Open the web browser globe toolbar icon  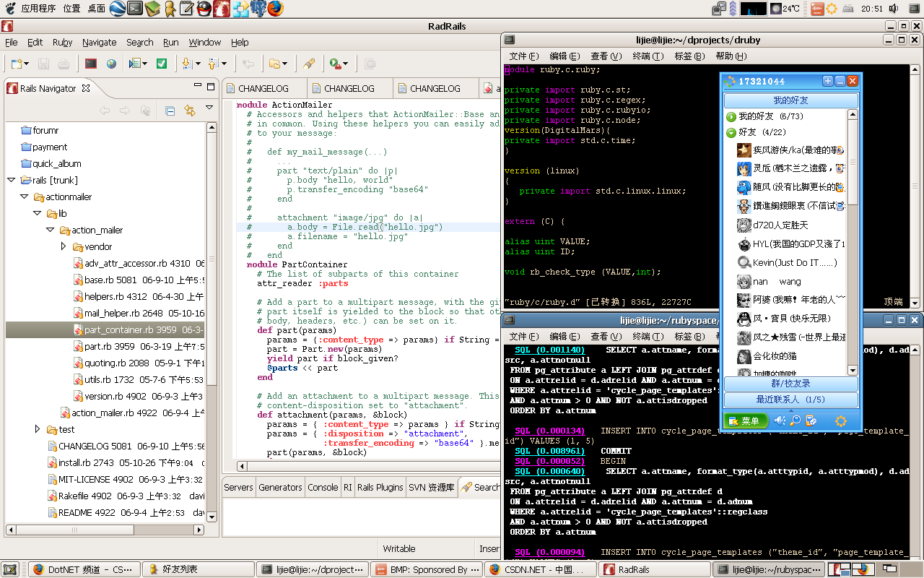[111, 64]
